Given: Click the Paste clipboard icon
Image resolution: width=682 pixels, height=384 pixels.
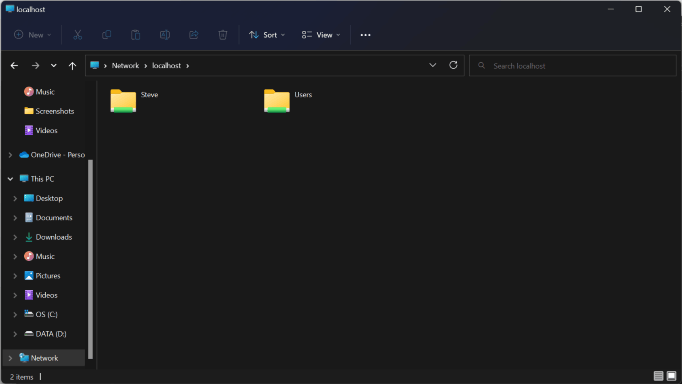Looking at the screenshot, I should (135, 35).
